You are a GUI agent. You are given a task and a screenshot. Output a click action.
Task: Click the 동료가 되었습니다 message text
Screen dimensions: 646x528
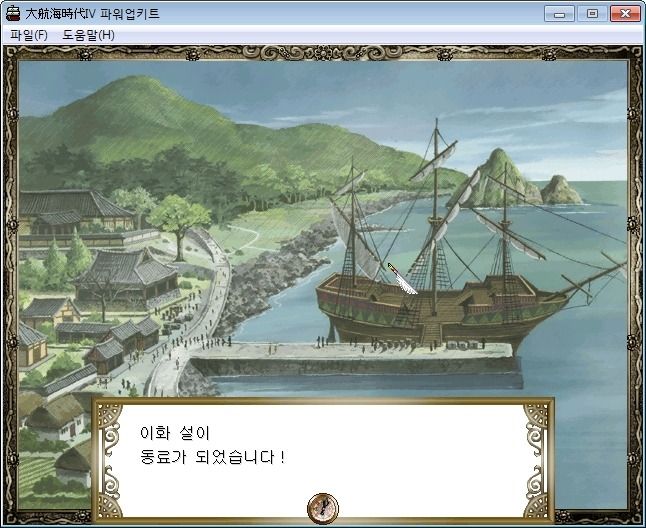tap(212, 456)
